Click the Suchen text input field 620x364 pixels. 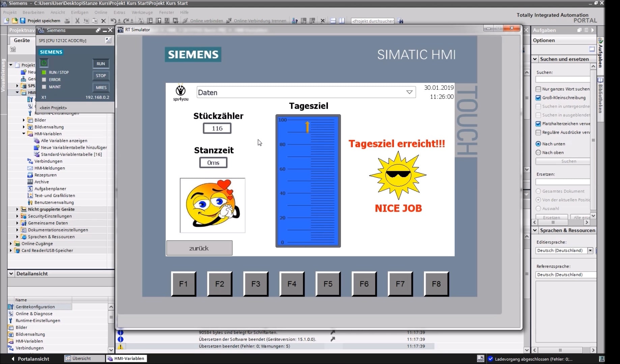point(562,79)
